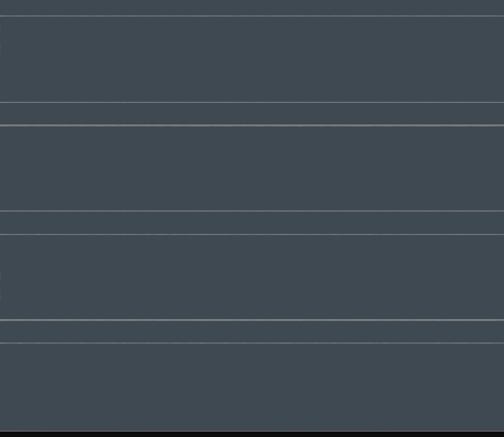504x437 pixels.
Task: Click divider above the bottom tall lane
Action: [x=252, y=343]
